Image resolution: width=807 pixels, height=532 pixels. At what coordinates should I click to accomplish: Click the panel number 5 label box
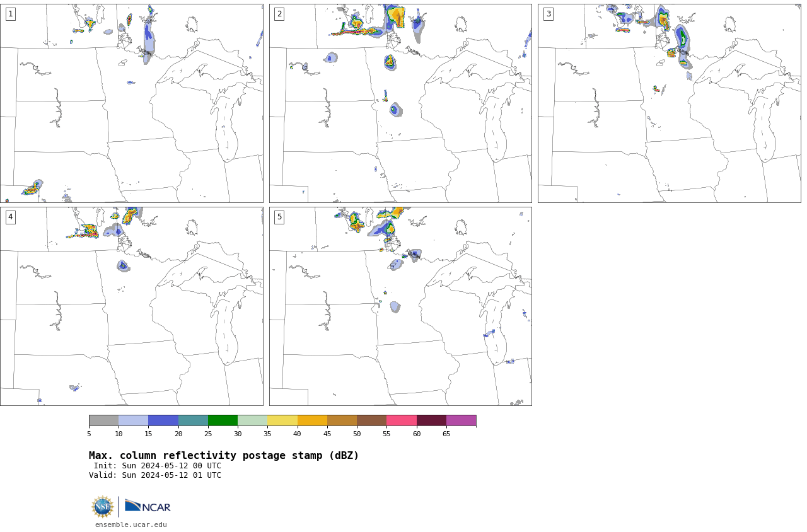[x=279, y=217]
